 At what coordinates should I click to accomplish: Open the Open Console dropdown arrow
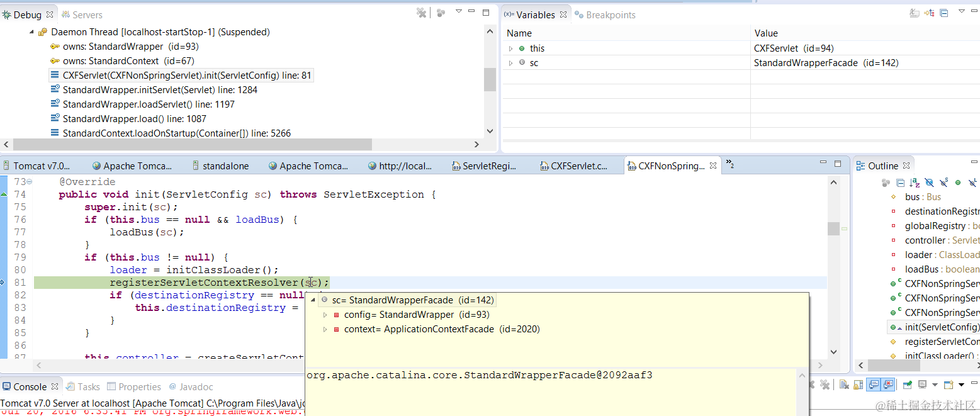point(962,385)
